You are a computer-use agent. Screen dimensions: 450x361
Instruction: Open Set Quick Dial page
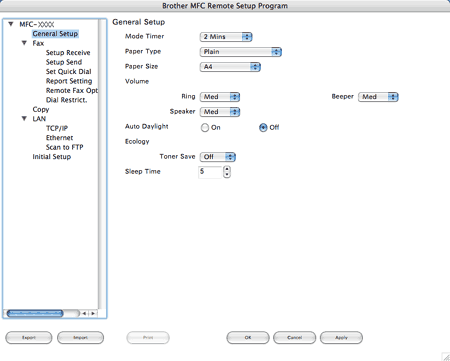click(x=69, y=71)
